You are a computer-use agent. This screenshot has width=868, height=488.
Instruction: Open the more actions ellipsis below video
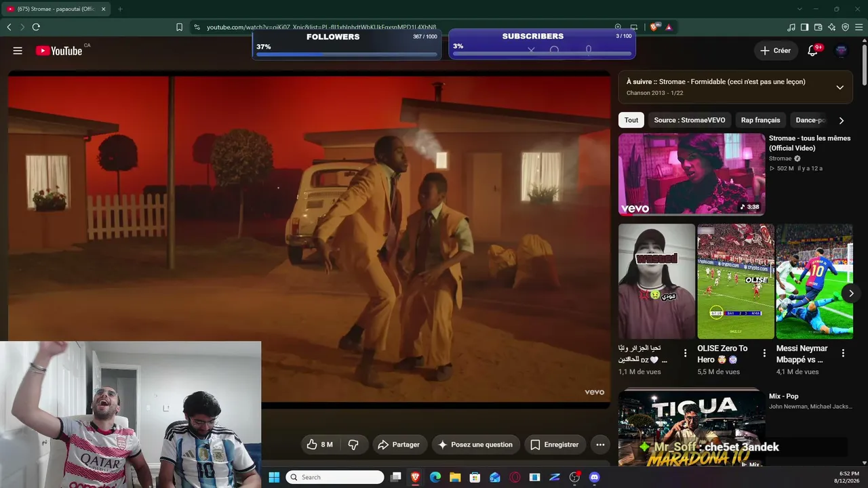[600, 445]
